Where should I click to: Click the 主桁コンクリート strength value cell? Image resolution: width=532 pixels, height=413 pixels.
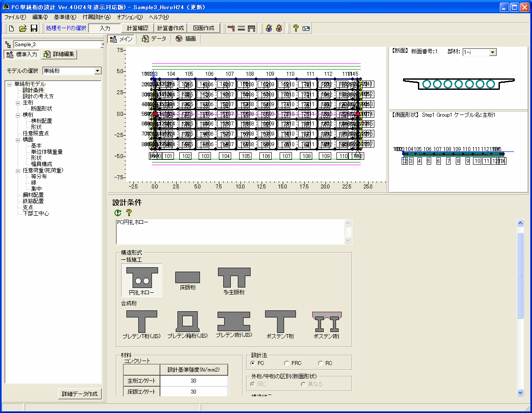pyautogui.click(x=193, y=380)
